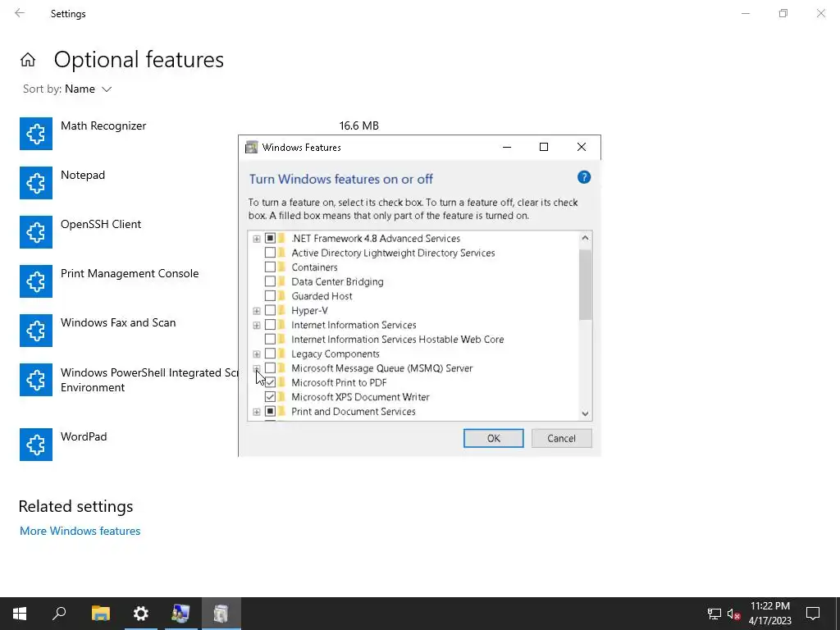Expand the Hyper-V tree node
Image resolution: width=840 pixels, height=630 pixels.
[x=257, y=311]
